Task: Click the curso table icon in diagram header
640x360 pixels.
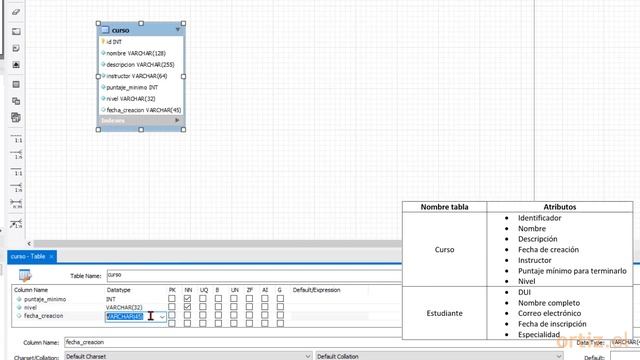Action: coord(105,30)
